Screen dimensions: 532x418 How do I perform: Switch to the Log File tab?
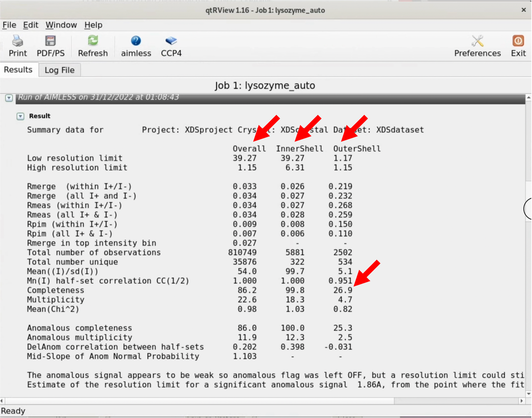point(59,70)
